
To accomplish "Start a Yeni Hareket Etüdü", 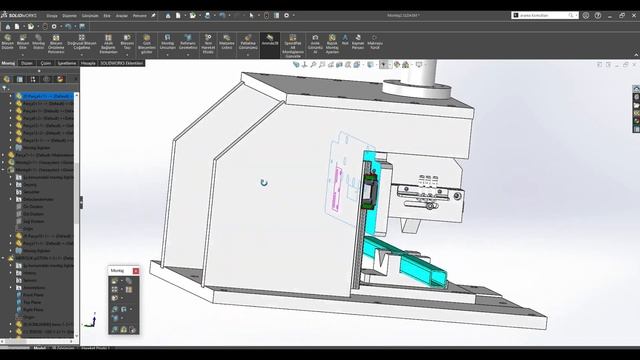I will click(208, 44).
